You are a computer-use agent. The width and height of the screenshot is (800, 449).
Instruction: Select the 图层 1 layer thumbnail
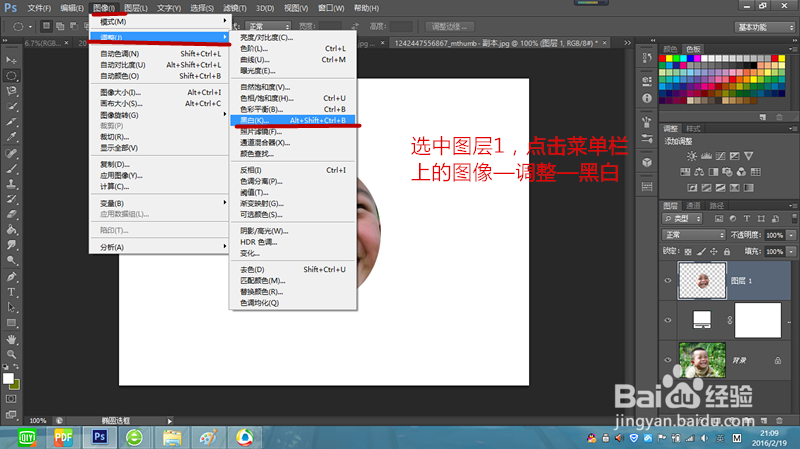[x=702, y=281]
